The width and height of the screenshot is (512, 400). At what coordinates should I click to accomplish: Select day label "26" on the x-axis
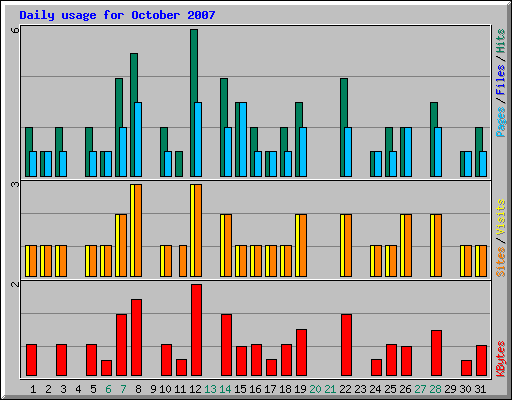point(405,389)
